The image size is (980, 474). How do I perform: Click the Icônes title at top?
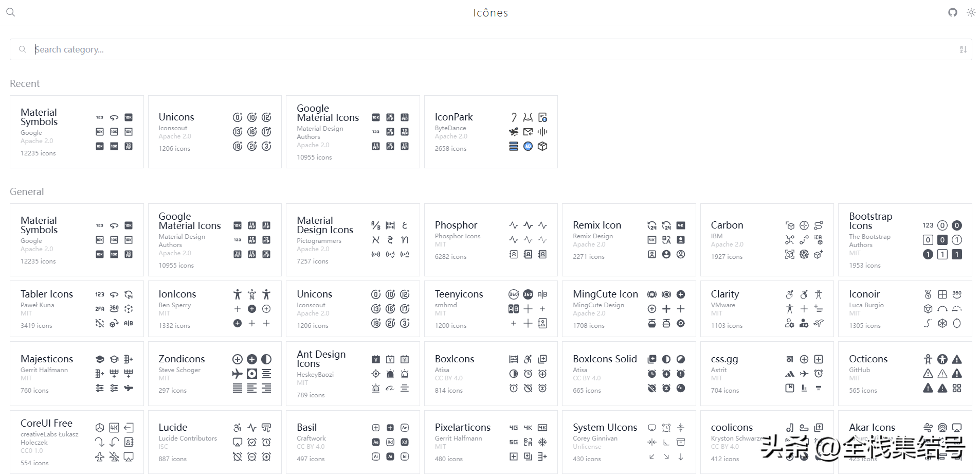point(491,13)
